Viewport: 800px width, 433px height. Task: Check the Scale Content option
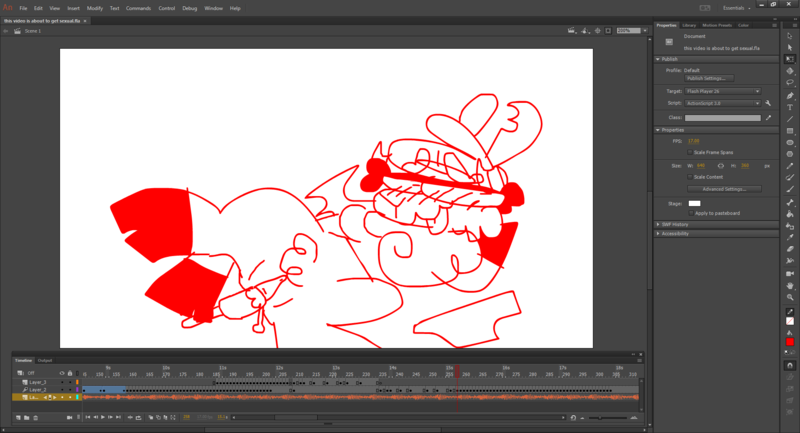click(x=691, y=177)
